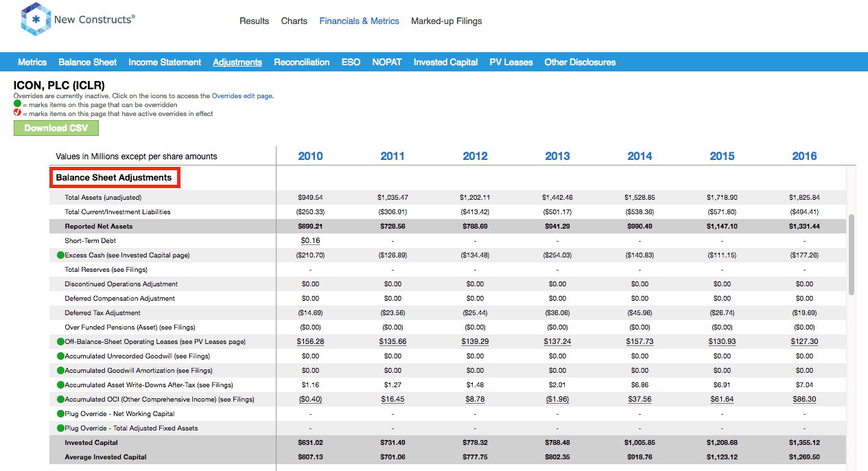
Task: Click the green dot for Accumulated Goodwill Amortization
Action: [x=60, y=370]
